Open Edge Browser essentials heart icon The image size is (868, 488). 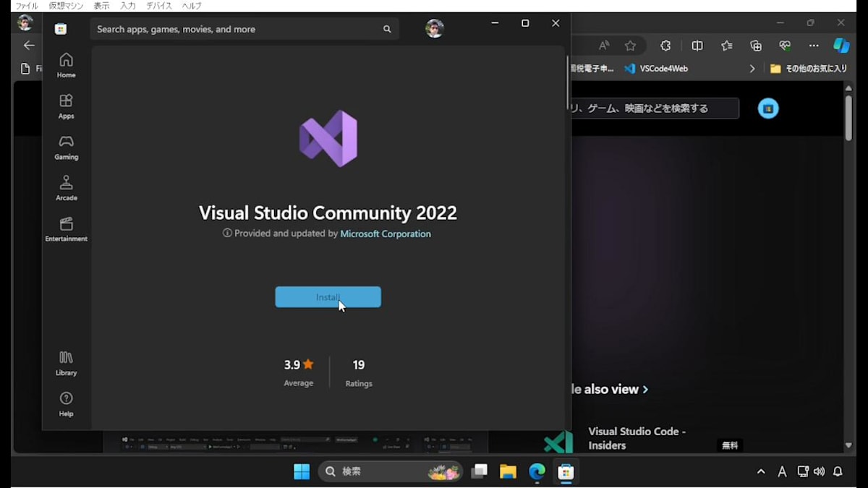[x=785, y=46]
